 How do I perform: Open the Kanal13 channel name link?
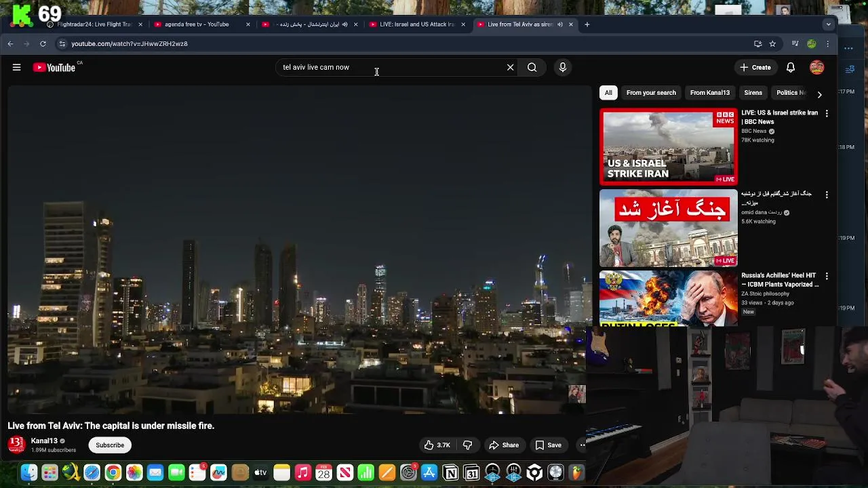pos(44,441)
